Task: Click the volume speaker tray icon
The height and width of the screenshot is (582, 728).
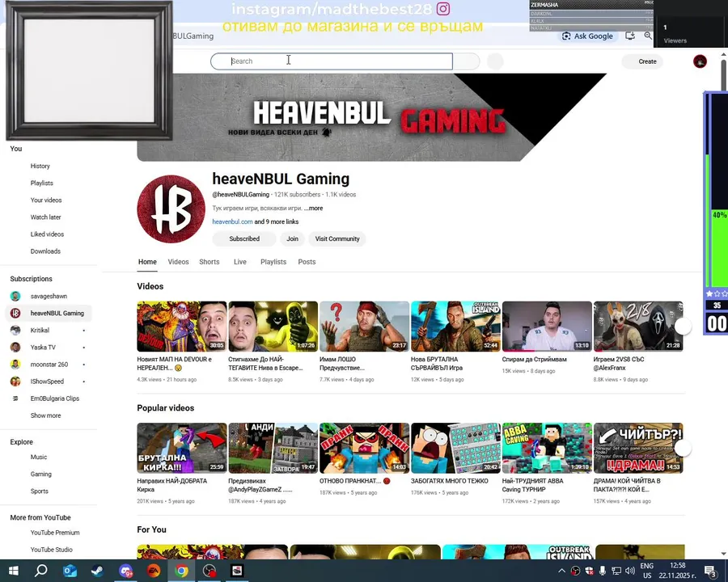Action: (630, 571)
